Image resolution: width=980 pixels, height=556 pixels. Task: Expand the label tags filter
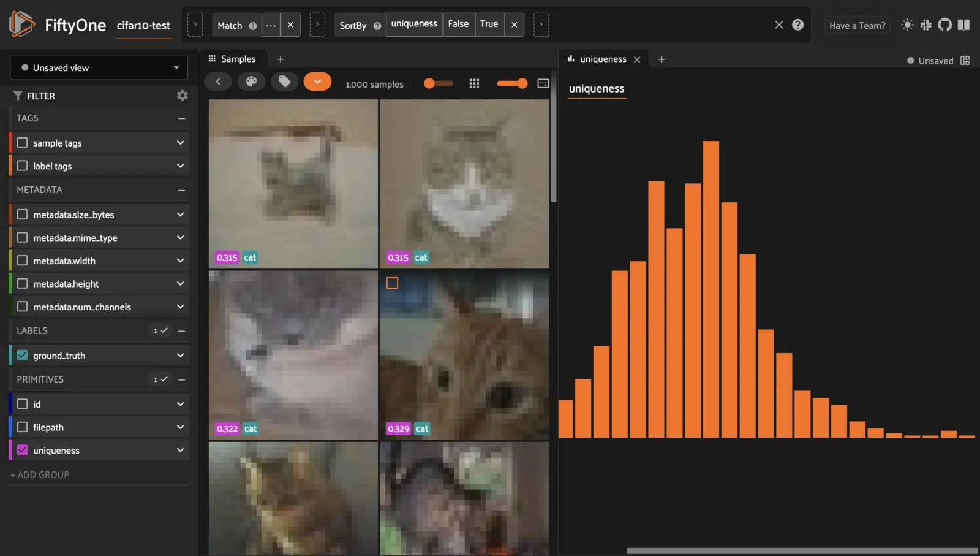180,166
